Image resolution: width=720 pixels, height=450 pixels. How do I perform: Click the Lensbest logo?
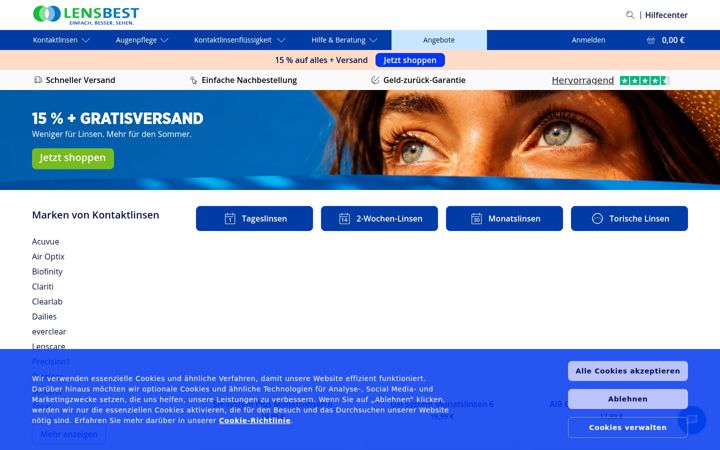click(x=86, y=15)
